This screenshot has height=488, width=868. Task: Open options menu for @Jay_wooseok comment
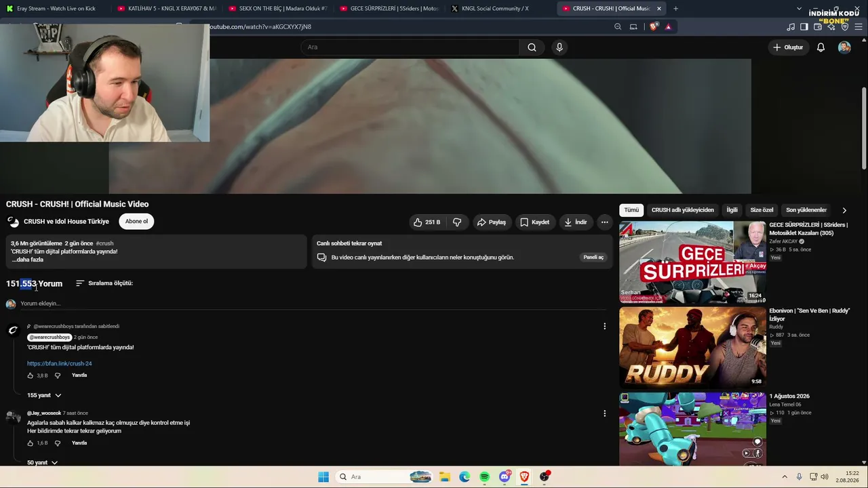(x=605, y=413)
